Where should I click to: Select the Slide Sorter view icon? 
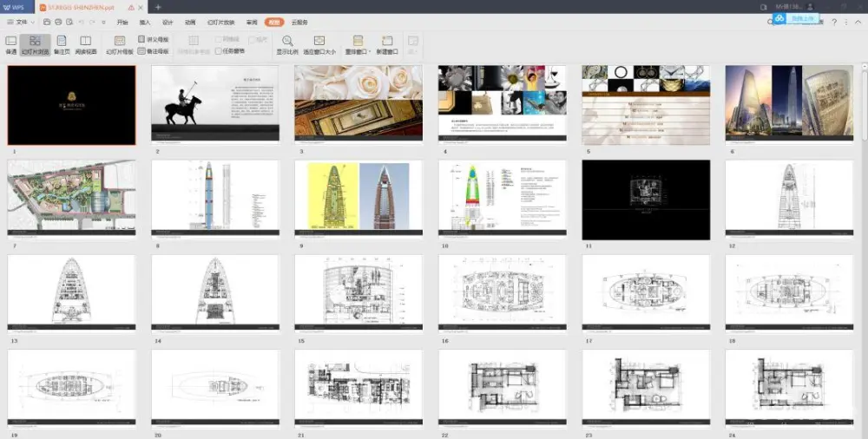click(36, 44)
